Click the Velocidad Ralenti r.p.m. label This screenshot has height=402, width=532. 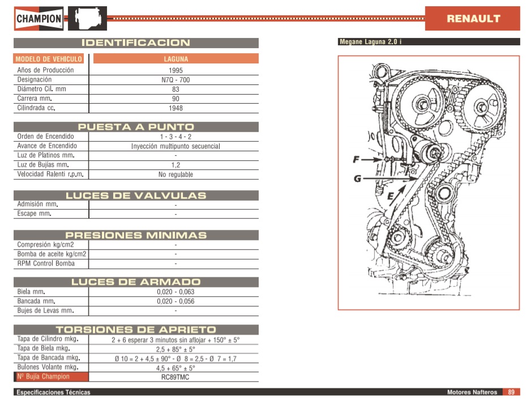click(x=50, y=174)
